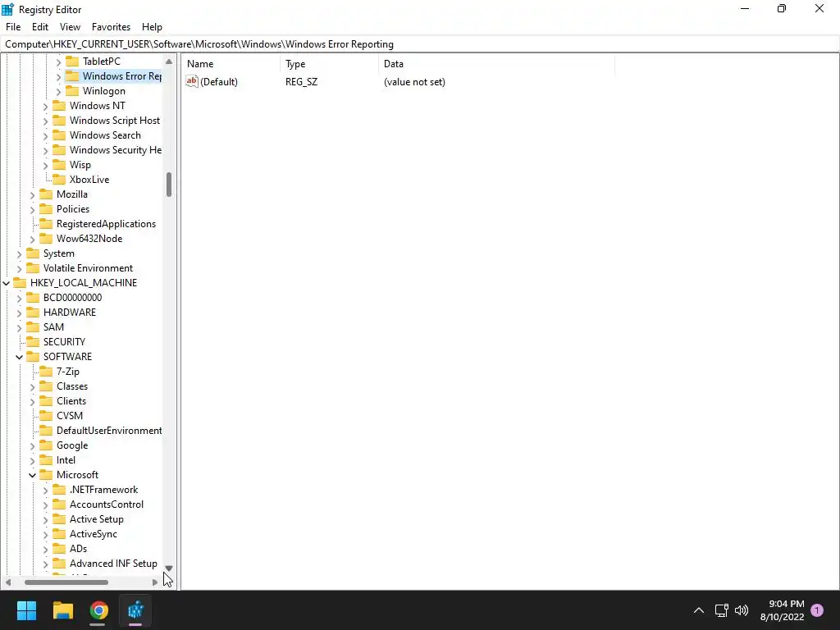Click the (Default) string value icon
The width and height of the screenshot is (840, 630).
point(192,81)
